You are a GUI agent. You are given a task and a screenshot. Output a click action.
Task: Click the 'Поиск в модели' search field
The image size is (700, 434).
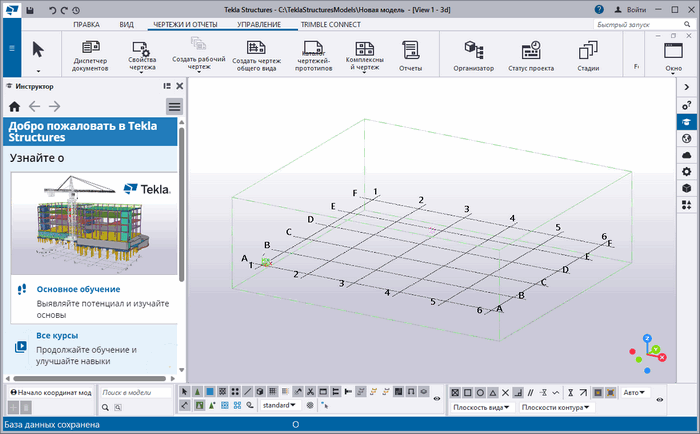coord(135,393)
